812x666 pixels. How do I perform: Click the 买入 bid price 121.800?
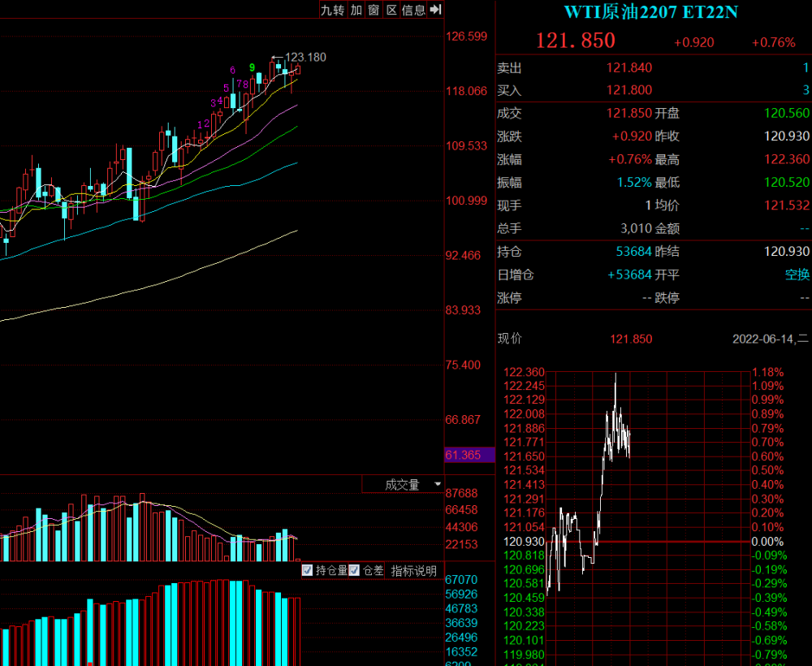pyautogui.click(x=629, y=90)
